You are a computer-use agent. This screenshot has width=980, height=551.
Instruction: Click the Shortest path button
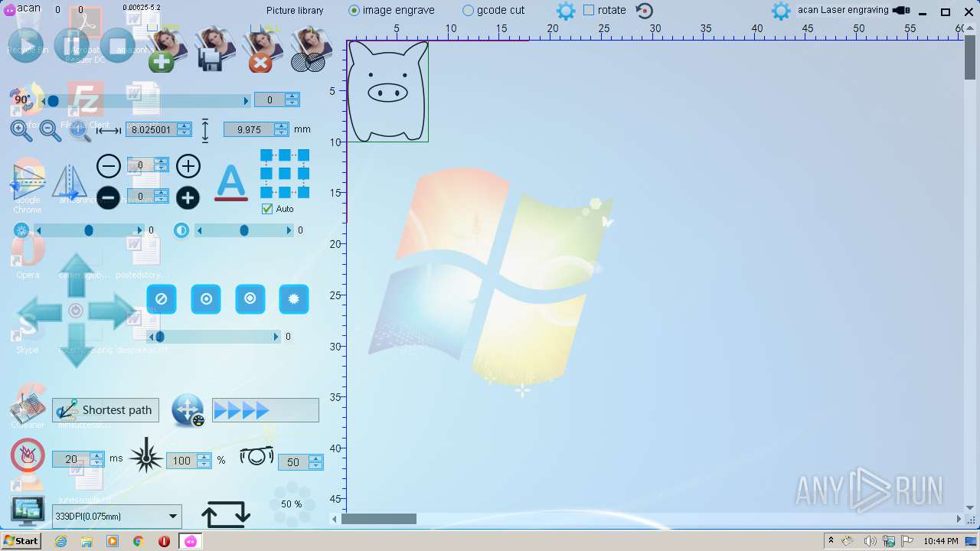pyautogui.click(x=106, y=410)
